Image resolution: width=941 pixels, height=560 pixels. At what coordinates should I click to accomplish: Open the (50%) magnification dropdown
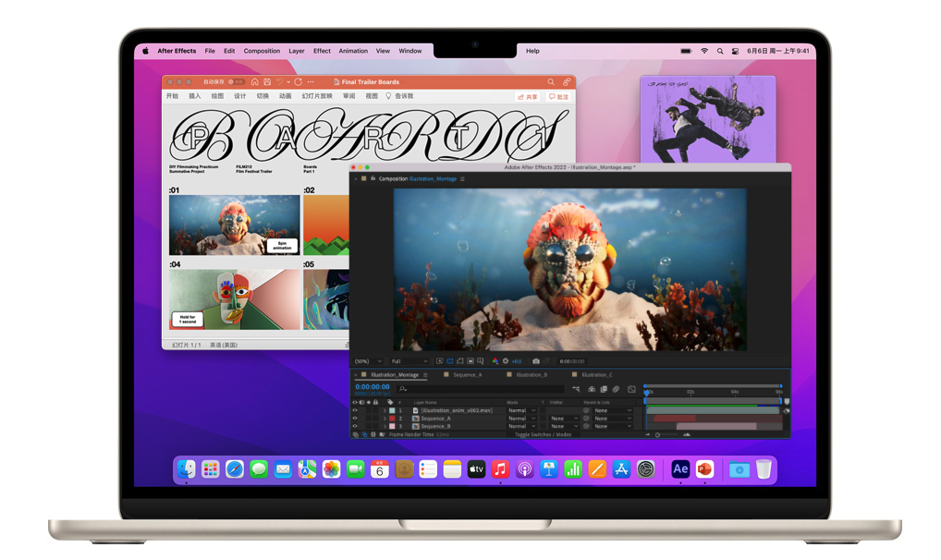coord(368,361)
